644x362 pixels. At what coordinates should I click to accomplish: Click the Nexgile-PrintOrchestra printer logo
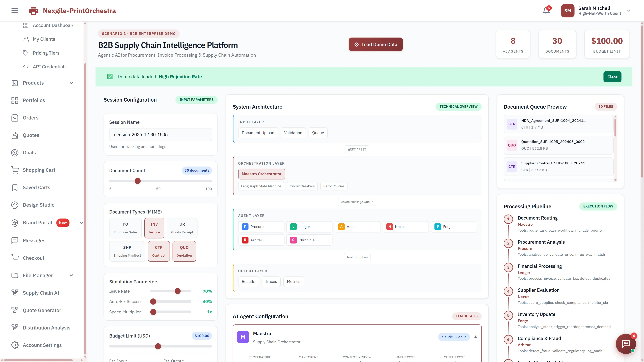coord(33,11)
